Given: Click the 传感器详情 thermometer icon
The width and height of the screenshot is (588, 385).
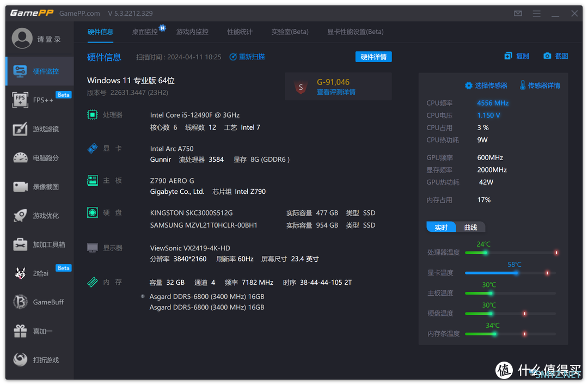Looking at the screenshot, I should [522, 85].
